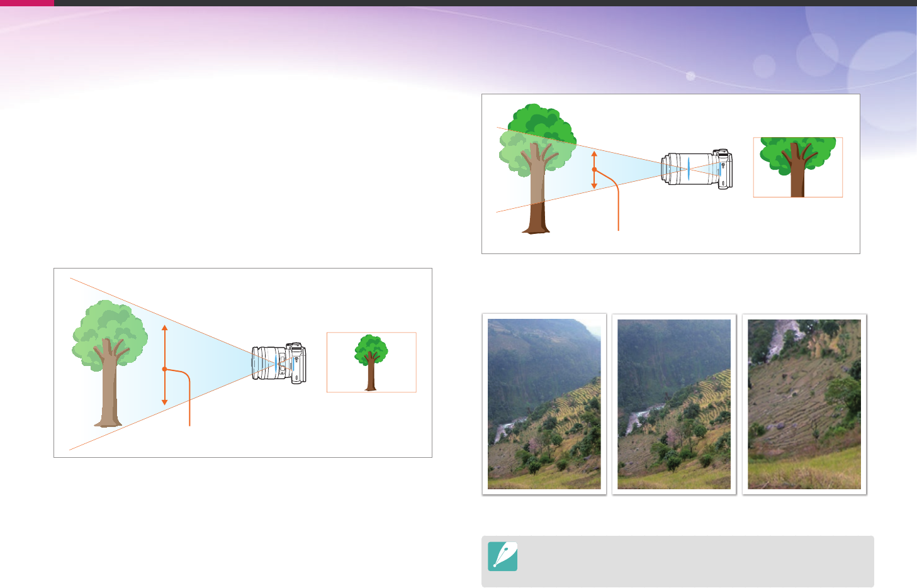917x588 pixels.
Task: Open the third zoomed-in terraced field photo
Action: pyautogui.click(x=804, y=404)
